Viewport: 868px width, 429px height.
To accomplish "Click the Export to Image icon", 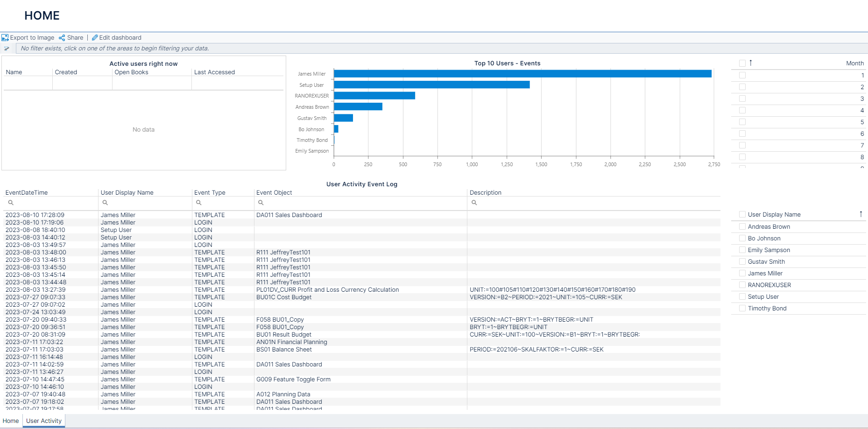I will (5, 37).
